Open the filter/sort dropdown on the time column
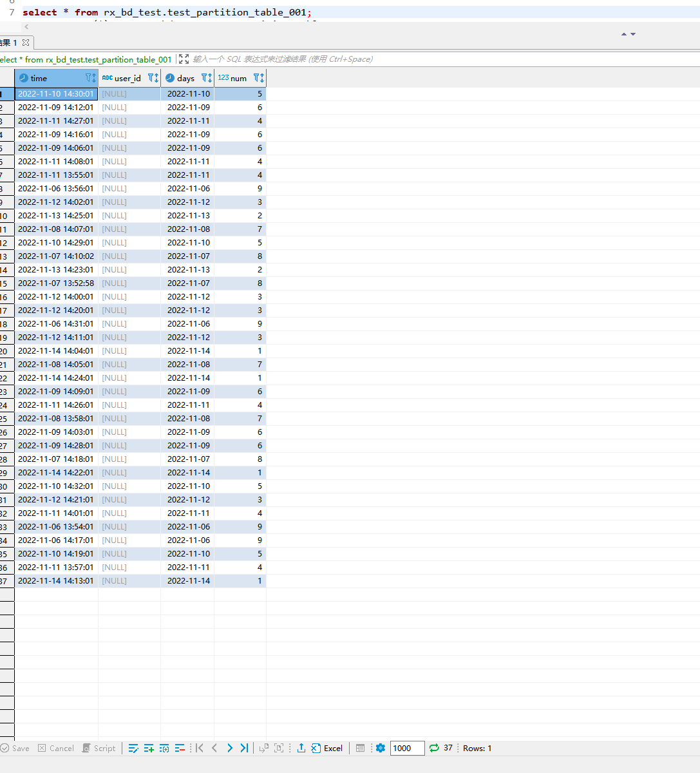 [90, 78]
